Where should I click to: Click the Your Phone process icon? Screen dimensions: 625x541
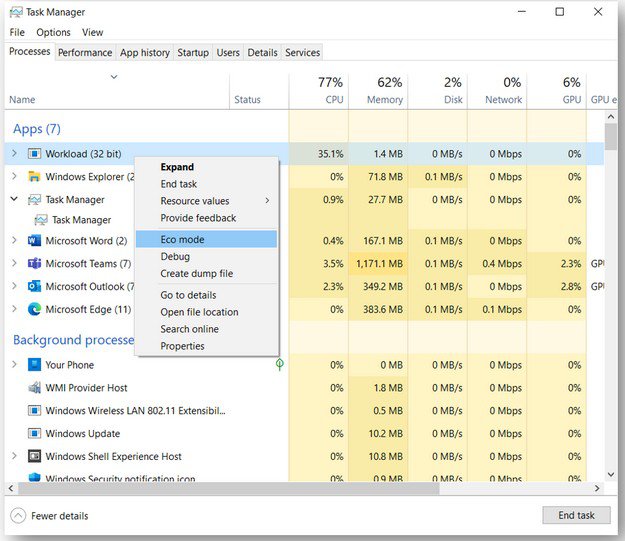tap(34, 365)
